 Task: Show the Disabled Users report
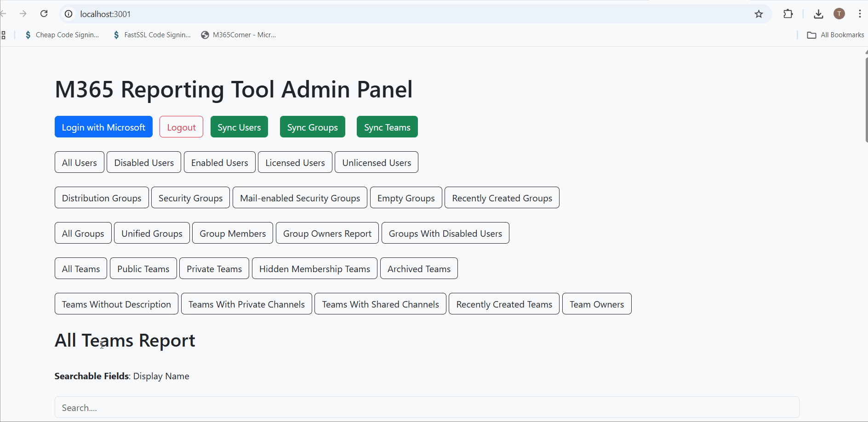(144, 162)
